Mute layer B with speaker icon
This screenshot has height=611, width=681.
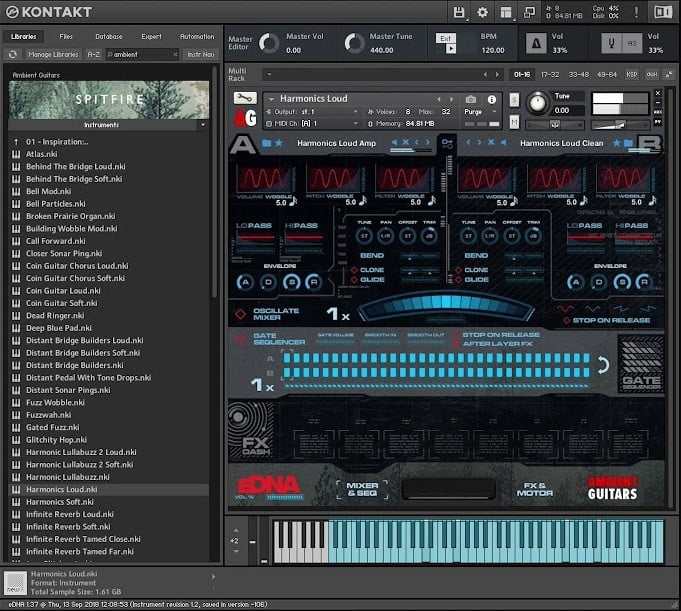pyautogui.click(x=503, y=142)
